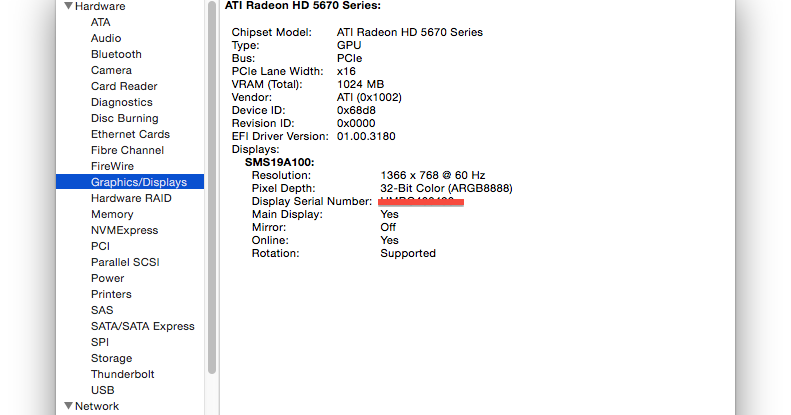Select Camera in the sidebar
791x415 pixels.
pos(111,70)
